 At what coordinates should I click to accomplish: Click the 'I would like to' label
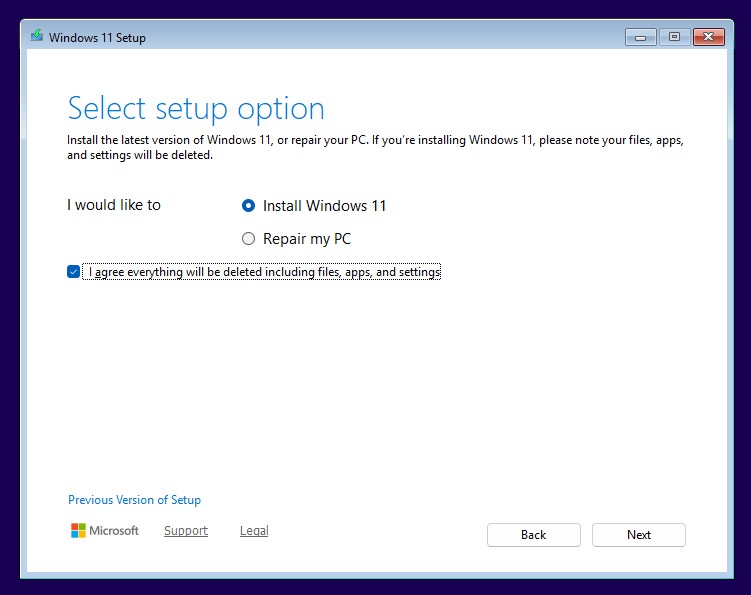(x=114, y=205)
